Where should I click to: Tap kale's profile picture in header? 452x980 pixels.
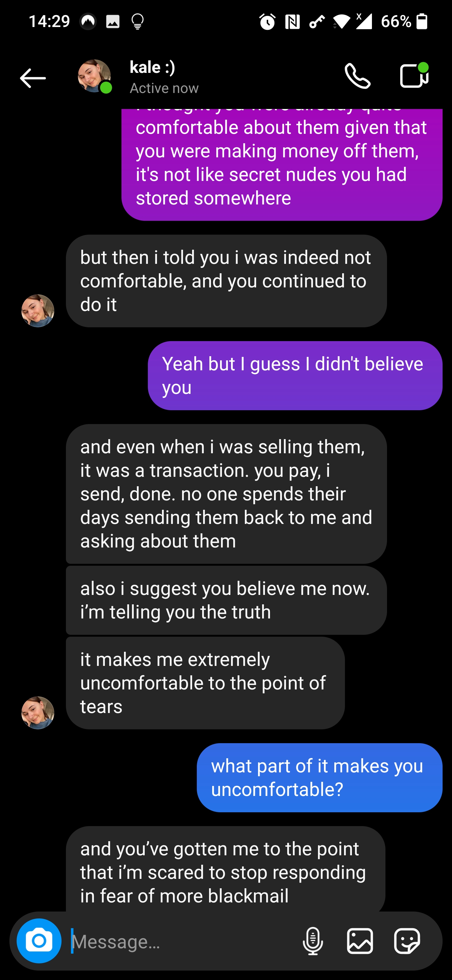point(94,76)
